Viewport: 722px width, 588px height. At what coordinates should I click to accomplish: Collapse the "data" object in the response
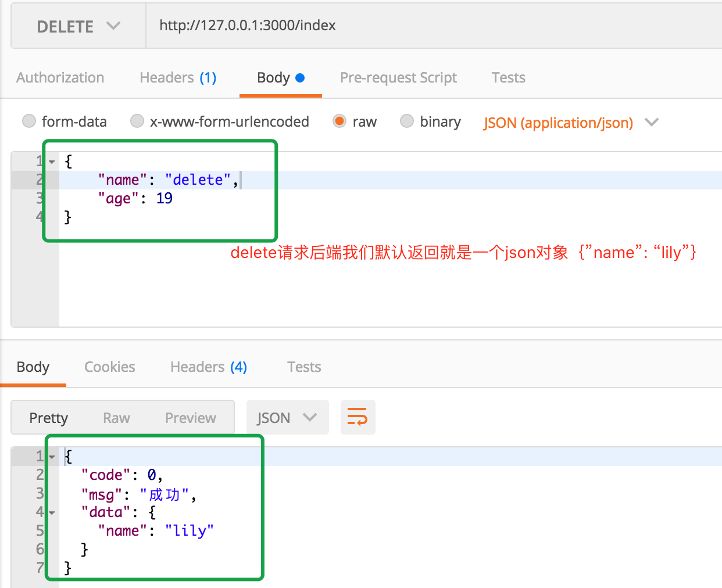tap(52, 513)
